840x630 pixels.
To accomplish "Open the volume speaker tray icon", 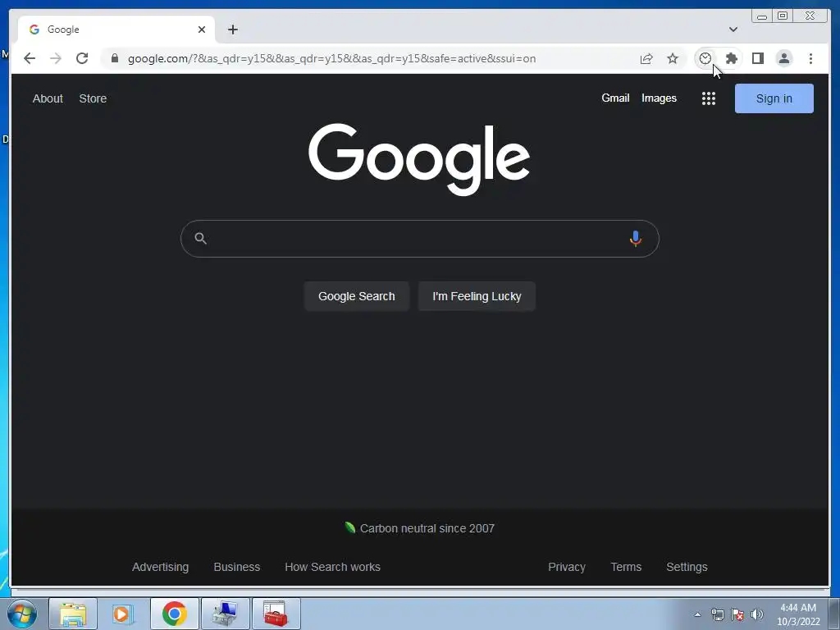I will (x=757, y=614).
